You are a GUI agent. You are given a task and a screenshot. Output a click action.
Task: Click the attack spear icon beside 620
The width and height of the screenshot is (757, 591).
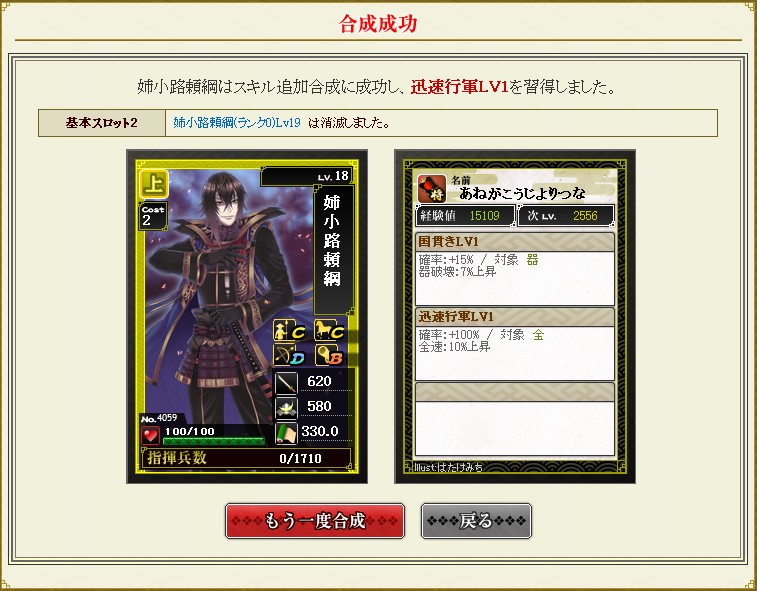click(286, 383)
